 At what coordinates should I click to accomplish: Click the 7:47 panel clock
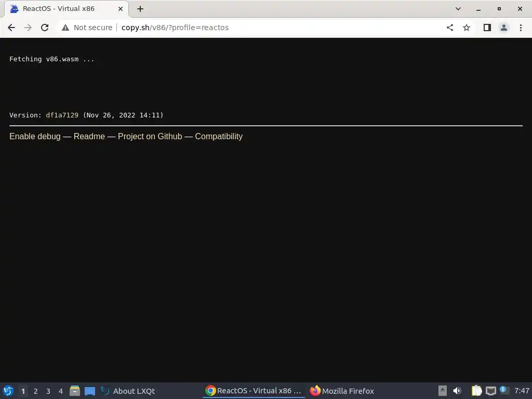[522, 391]
